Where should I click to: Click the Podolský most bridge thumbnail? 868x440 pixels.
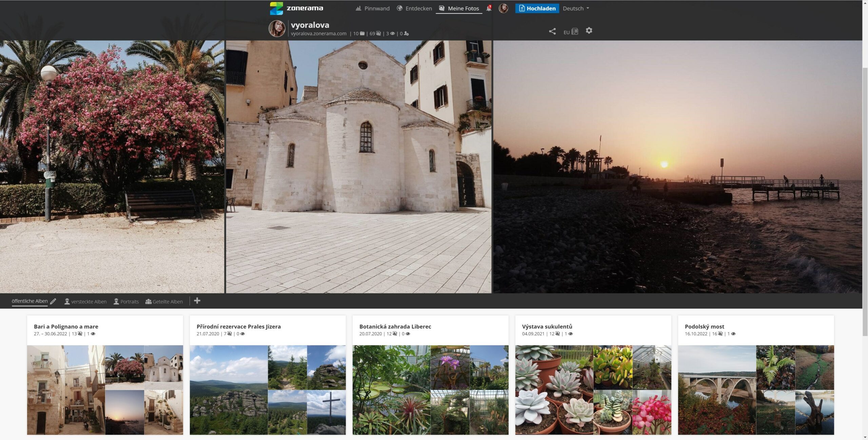click(x=717, y=390)
